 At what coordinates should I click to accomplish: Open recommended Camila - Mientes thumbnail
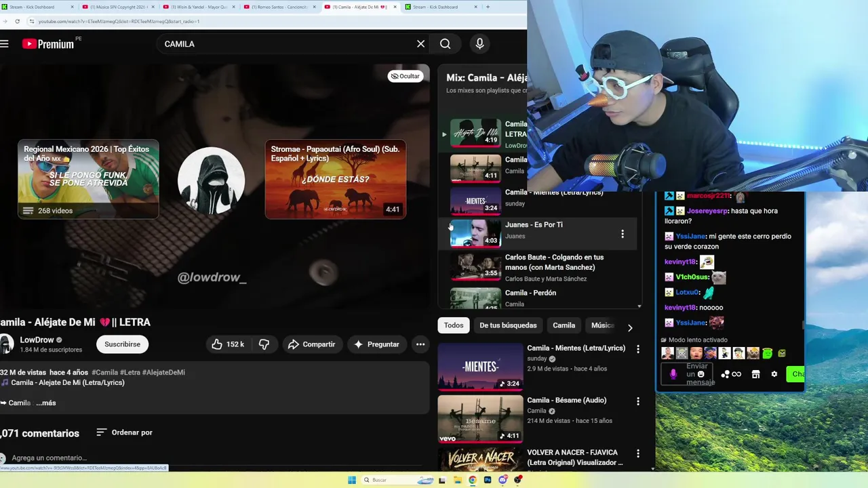click(x=480, y=367)
